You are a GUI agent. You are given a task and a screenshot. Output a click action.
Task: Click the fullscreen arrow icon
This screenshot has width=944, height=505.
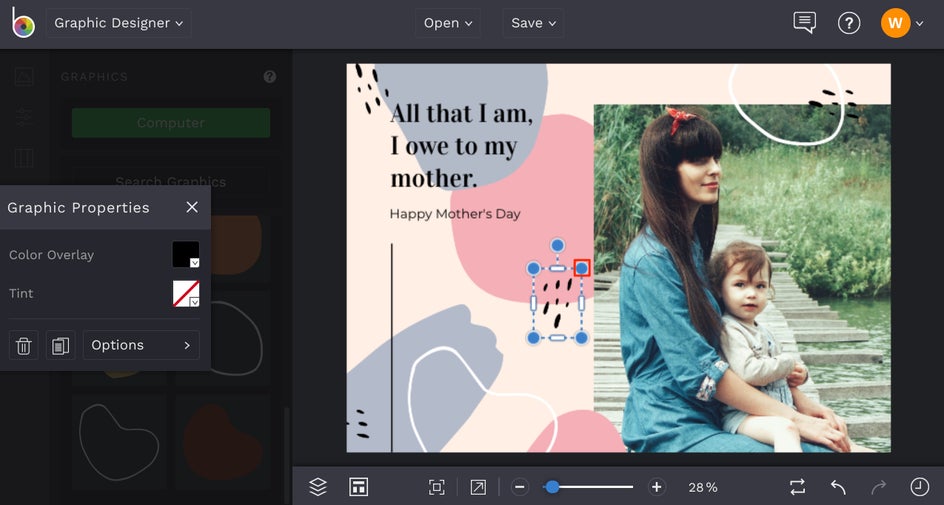coord(478,487)
